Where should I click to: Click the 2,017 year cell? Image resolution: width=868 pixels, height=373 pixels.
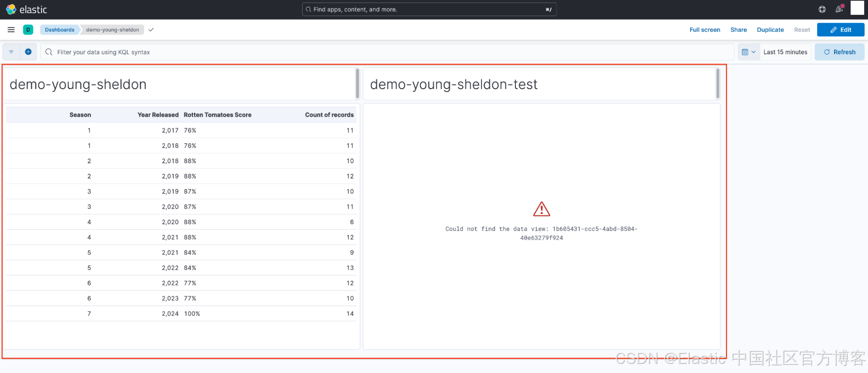[170, 130]
